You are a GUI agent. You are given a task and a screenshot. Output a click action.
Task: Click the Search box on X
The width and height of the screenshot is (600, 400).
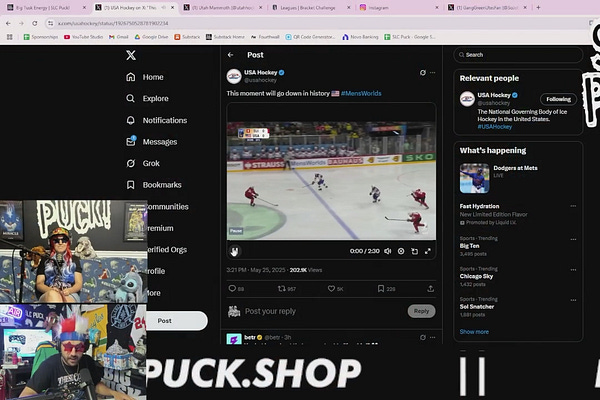518,55
